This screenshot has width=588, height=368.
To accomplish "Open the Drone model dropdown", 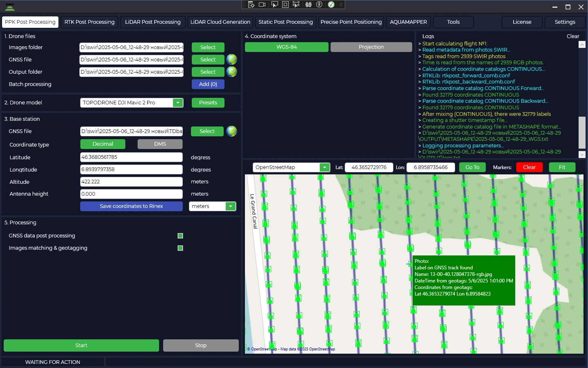I will 178,103.
